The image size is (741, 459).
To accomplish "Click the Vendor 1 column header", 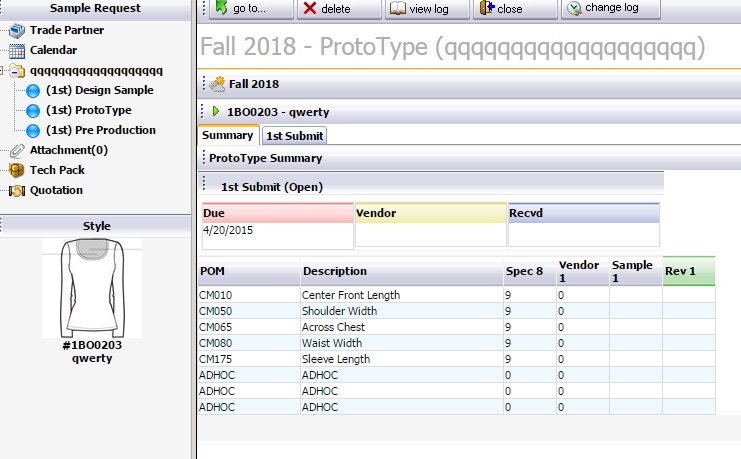I will (x=583, y=271).
